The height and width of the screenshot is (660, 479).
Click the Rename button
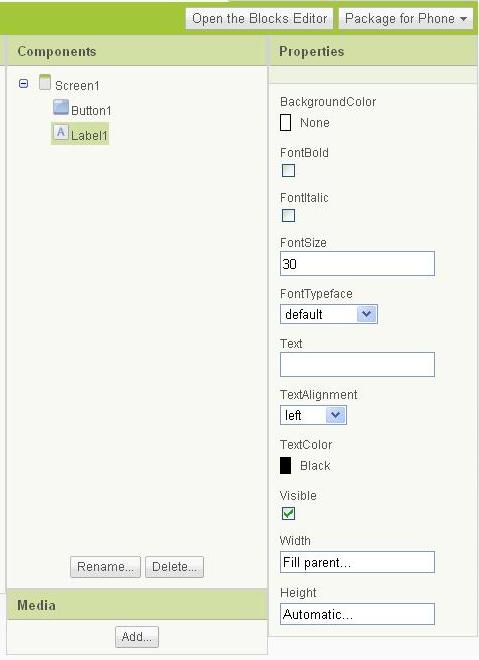click(105, 567)
